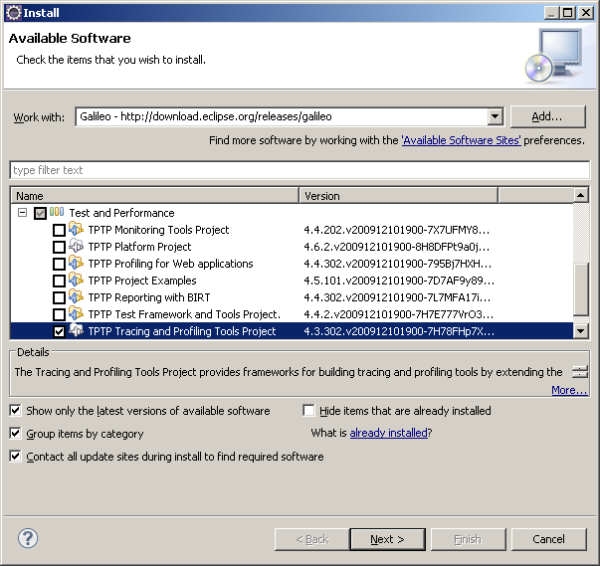The image size is (600, 566).
Task: Enable Hide items that are already installed
Action: click(308, 410)
